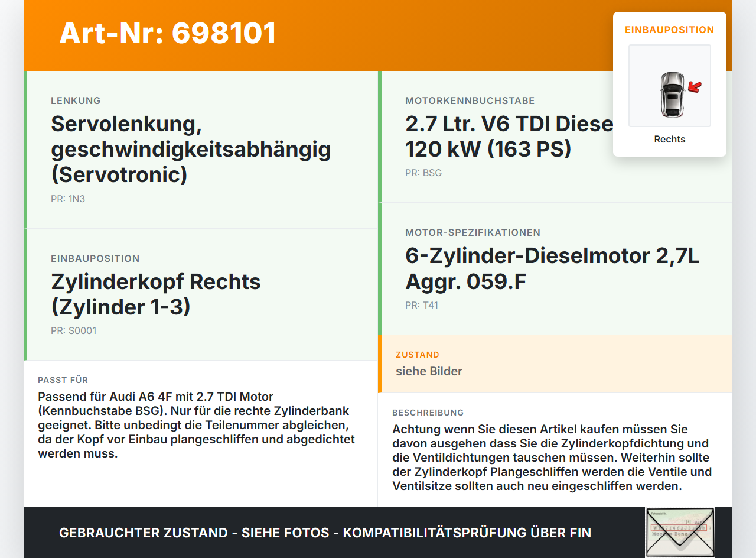Click the envelope document thumbnail in footer
This screenshot has height=558, width=756.
(680, 532)
